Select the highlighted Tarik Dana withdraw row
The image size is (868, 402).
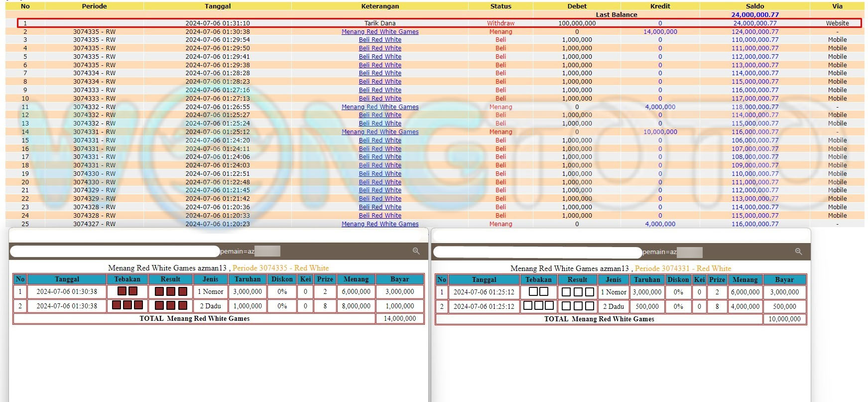click(x=380, y=23)
